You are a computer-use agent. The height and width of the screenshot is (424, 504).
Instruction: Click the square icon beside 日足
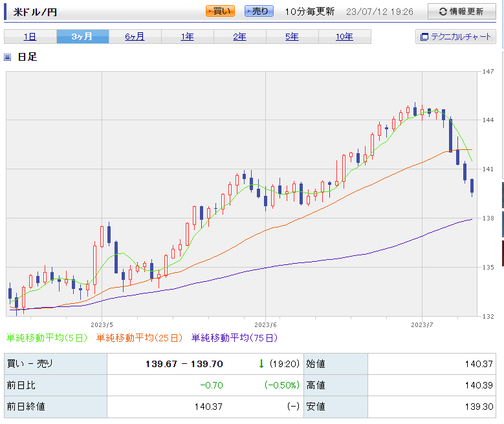(x=8, y=57)
